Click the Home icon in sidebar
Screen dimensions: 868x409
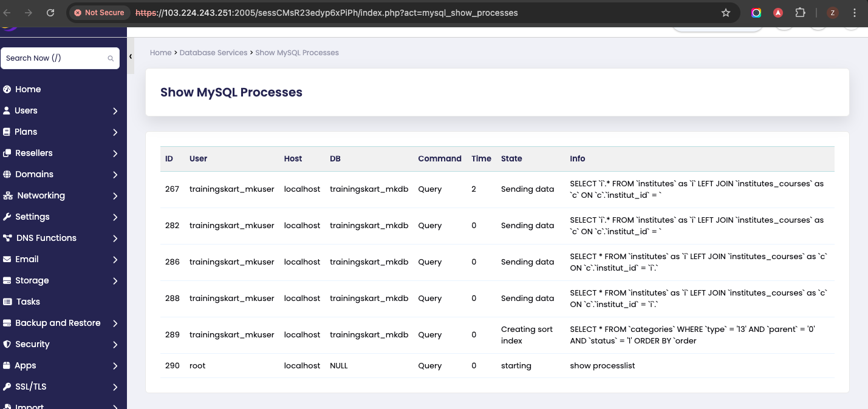click(7, 89)
